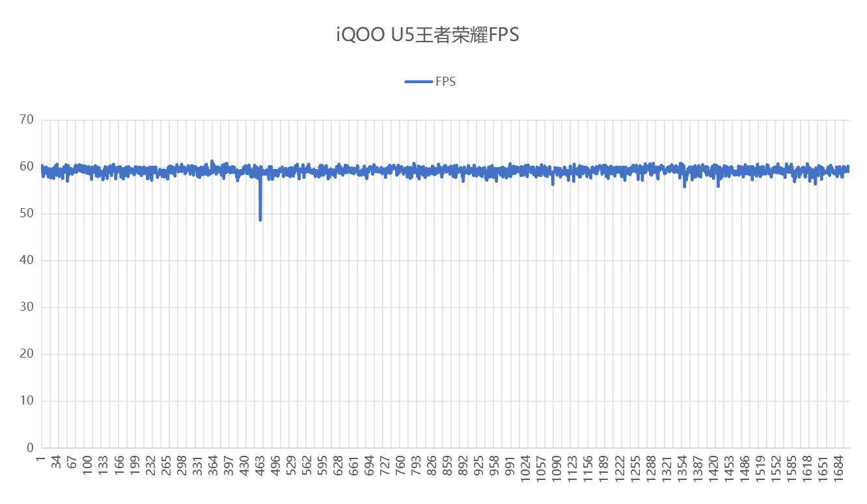Viewport: 867px width, 504px height.
Task: Click x-axis label 463
Action: coord(260,466)
